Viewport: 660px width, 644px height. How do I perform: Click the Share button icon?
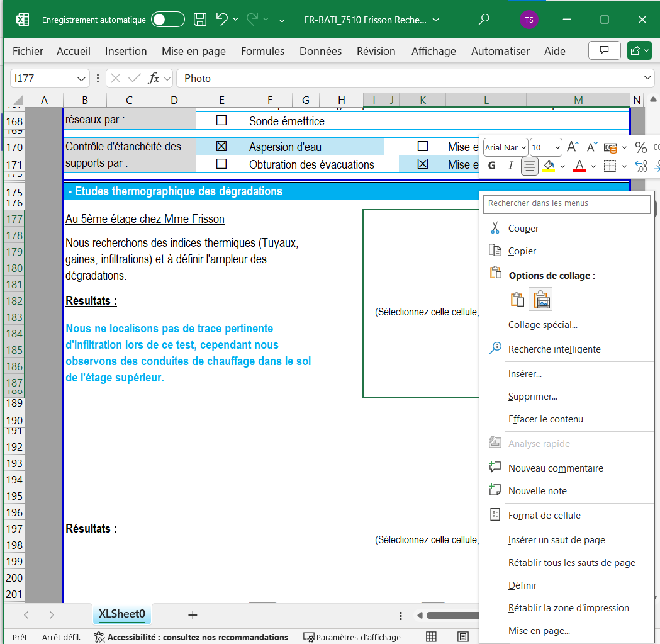639,50
